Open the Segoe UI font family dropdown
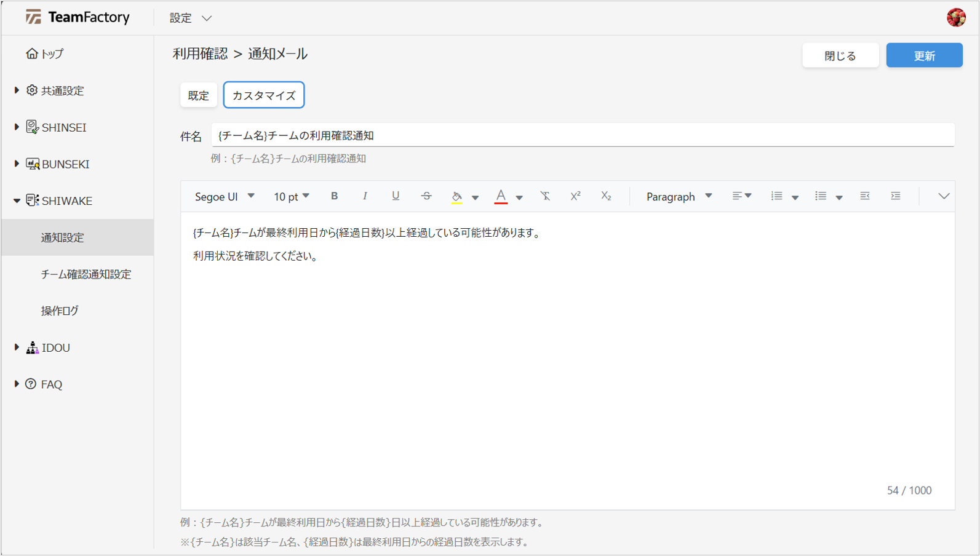 coord(224,196)
